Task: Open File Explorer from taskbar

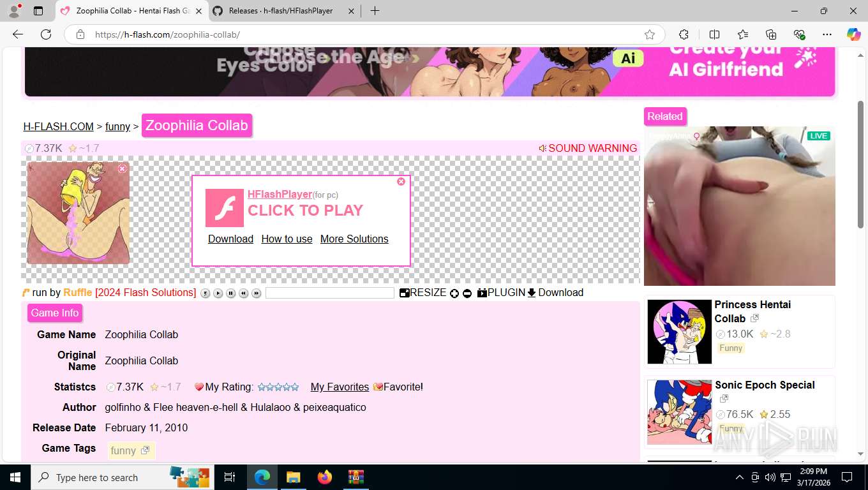Action: 293,477
